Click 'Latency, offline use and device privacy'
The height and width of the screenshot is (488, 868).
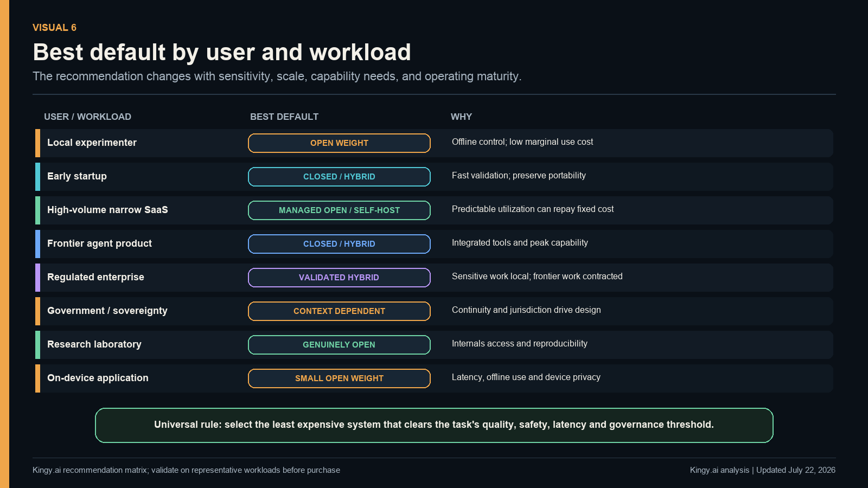[526, 377]
